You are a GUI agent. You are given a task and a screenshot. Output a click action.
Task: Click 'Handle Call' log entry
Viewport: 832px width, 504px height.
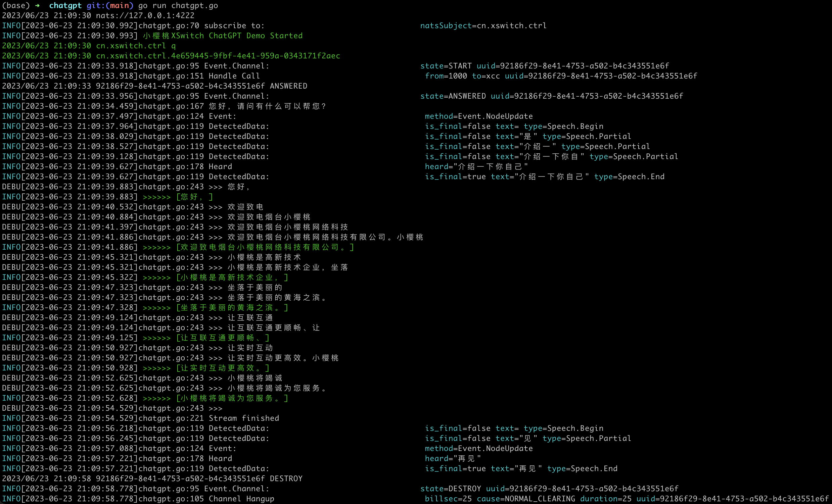pos(234,76)
